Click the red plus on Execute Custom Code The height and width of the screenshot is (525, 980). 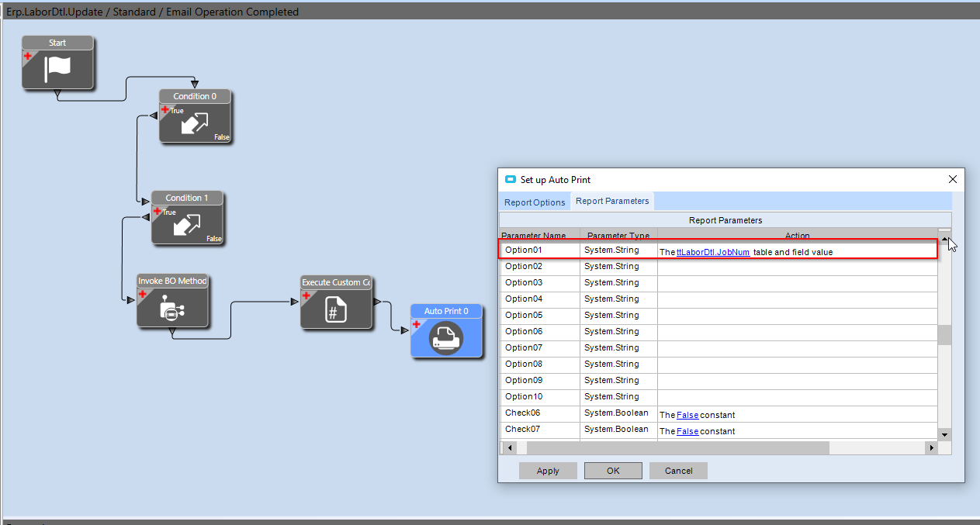[306, 295]
